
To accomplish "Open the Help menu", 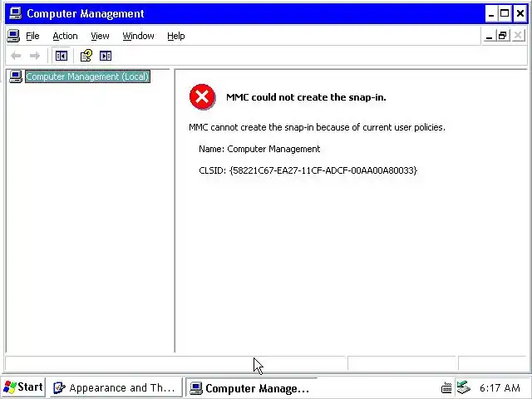I will point(176,36).
